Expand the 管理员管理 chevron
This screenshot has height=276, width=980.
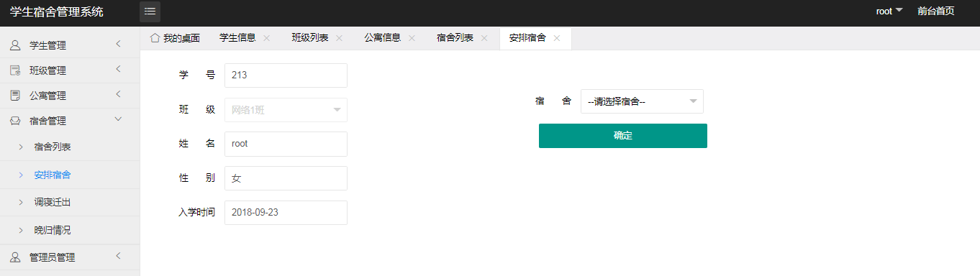[119, 257]
